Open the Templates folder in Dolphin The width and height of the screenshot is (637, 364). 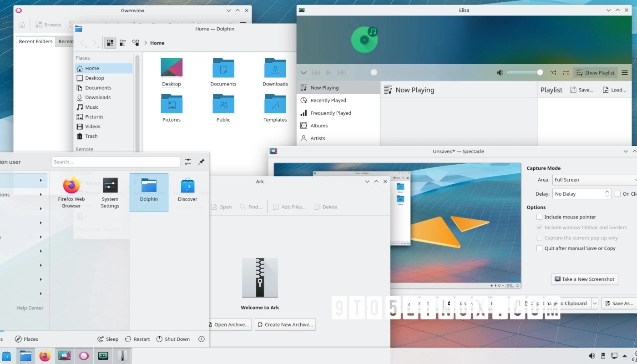point(275,108)
